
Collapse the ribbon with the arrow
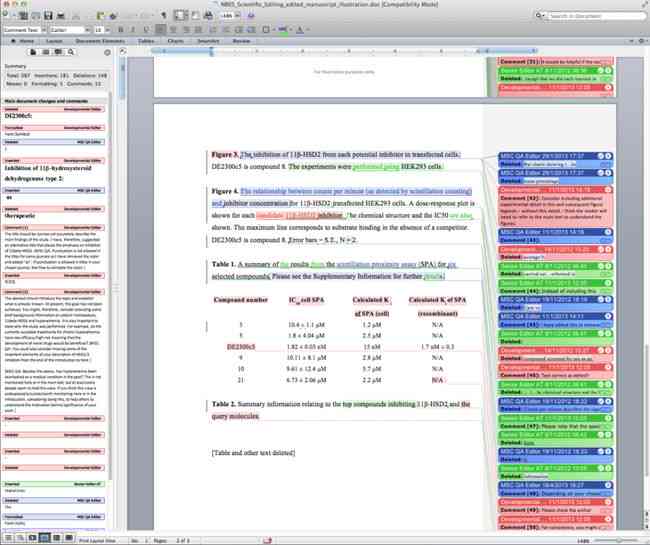tap(631, 41)
